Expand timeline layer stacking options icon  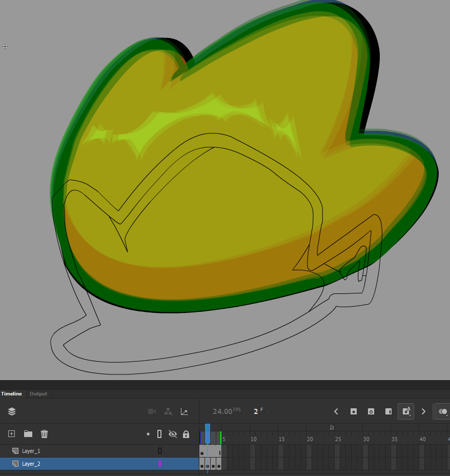[x=11, y=411]
